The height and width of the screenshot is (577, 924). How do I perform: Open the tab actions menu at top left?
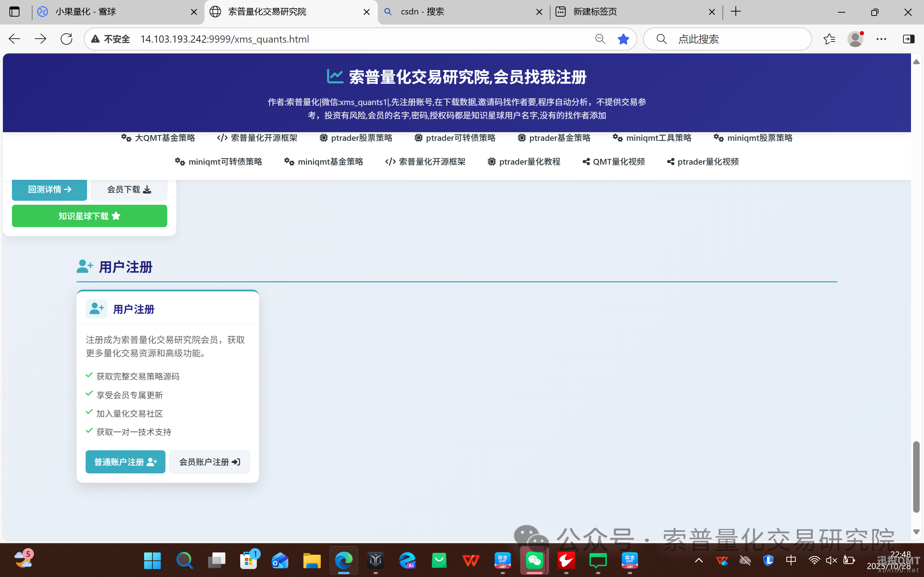pyautogui.click(x=14, y=12)
